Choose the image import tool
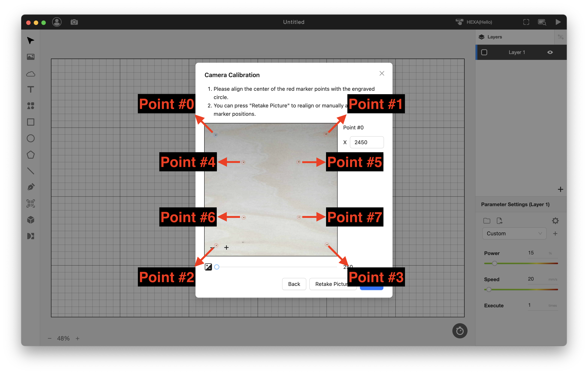Image resolution: width=588 pixels, height=374 pixels. click(x=30, y=57)
